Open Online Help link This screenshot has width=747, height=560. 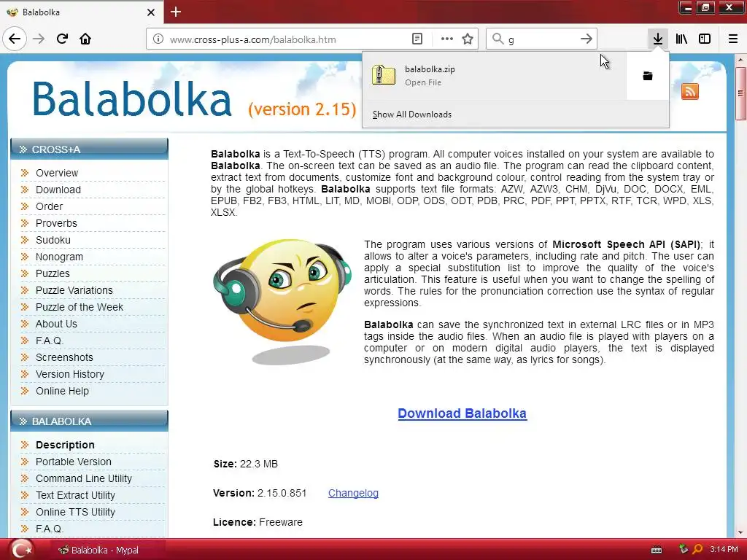point(62,391)
